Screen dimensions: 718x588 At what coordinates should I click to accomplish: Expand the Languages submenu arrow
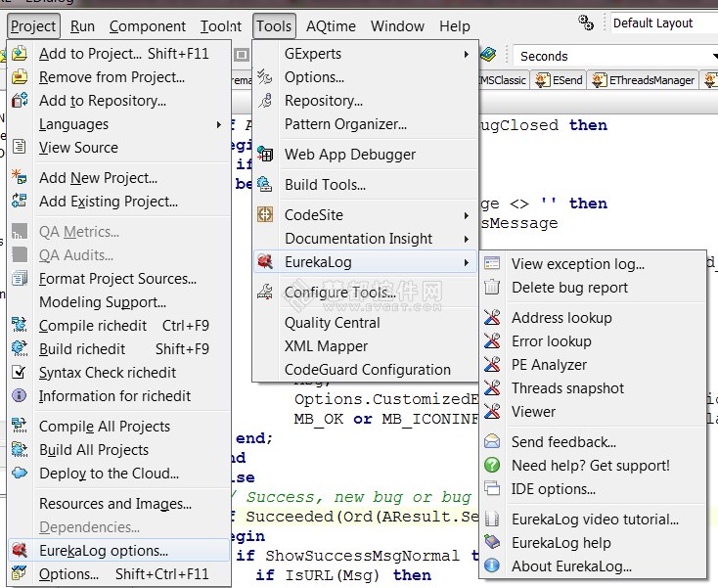coord(219,124)
